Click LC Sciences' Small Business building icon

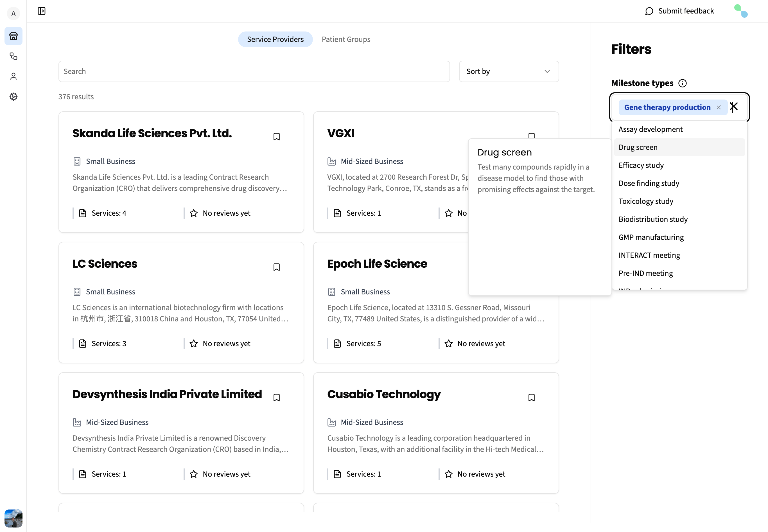point(77,292)
